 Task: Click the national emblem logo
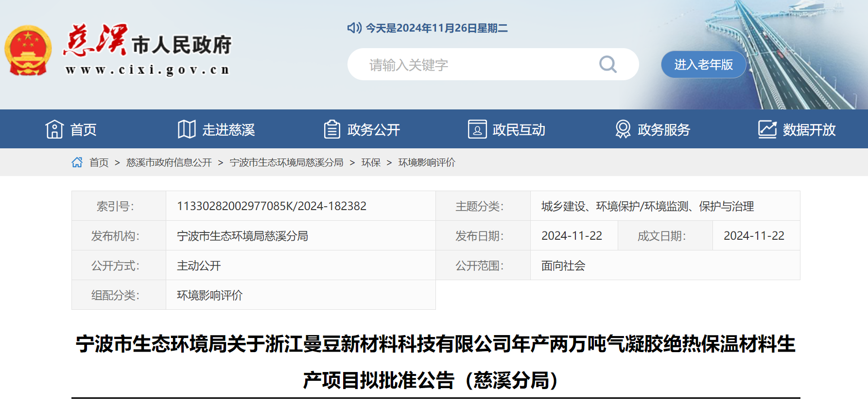coord(28,51)
